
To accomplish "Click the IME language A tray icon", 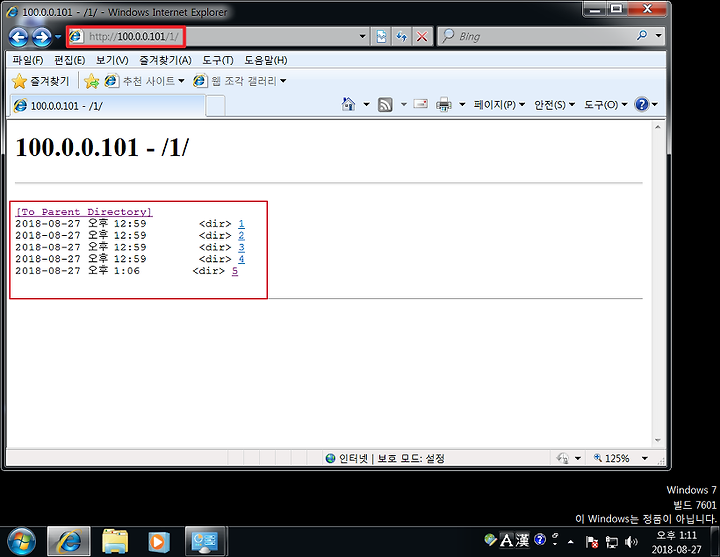I will coord(506,540).
